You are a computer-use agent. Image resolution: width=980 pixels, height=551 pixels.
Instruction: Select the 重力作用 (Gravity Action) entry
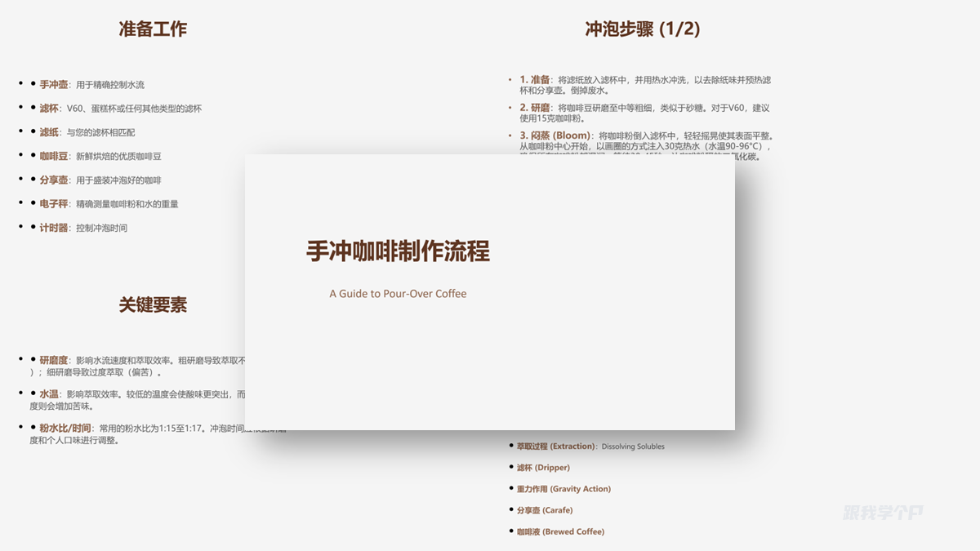coord(563,488)
